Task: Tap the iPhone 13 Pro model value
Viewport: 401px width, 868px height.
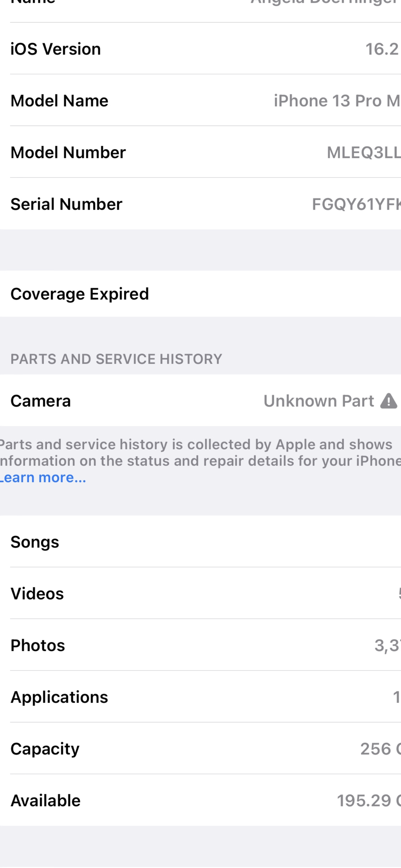Action: (x=337, y=101)
